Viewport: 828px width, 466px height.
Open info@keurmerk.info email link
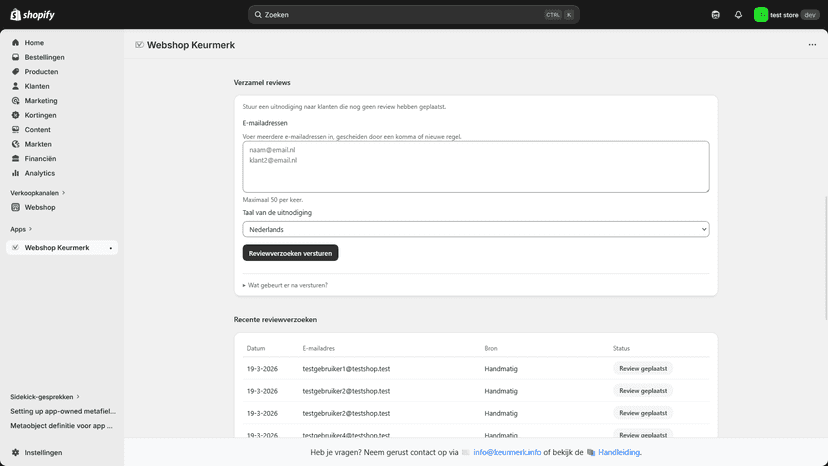click(507, 452)
